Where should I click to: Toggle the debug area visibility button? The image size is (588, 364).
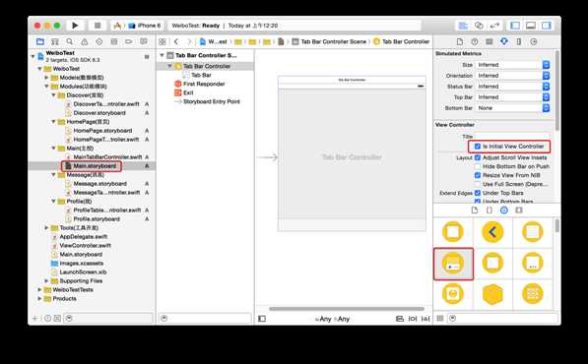tap(531, 26)
